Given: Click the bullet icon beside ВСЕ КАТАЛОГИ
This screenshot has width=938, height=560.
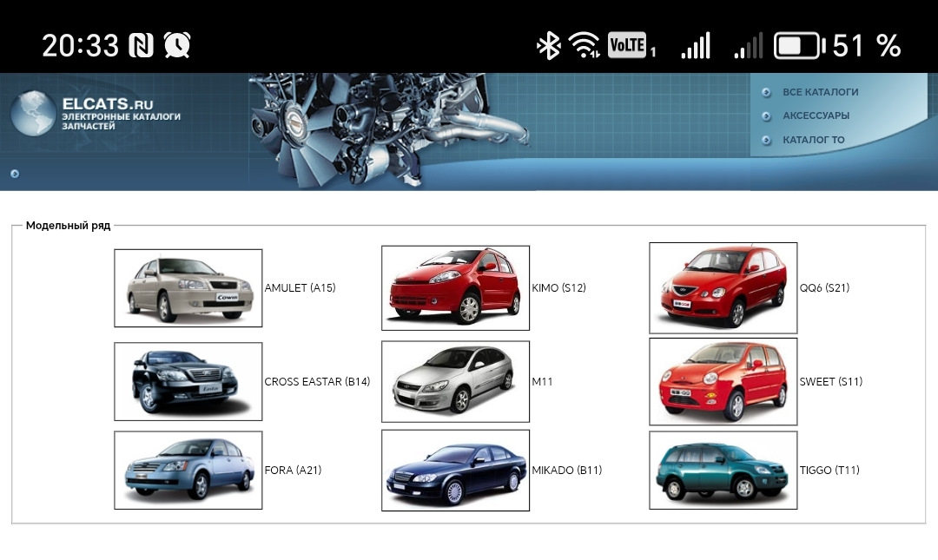Looking at the screenshot, I should point(766,92).
